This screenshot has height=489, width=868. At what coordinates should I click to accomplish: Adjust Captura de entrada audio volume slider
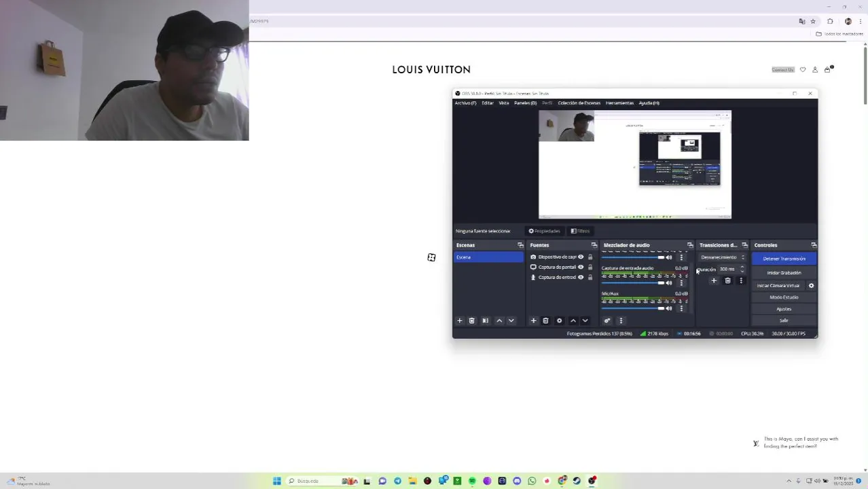click(x=633, y=283)
